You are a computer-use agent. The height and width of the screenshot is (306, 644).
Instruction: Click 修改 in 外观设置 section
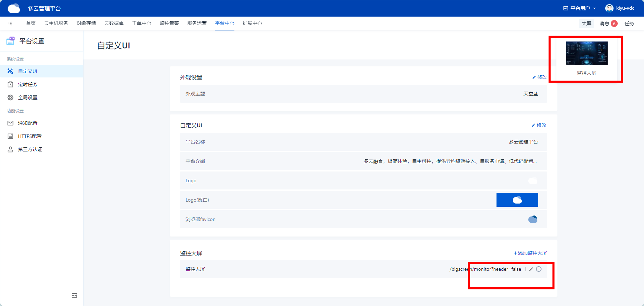point(540,77)
